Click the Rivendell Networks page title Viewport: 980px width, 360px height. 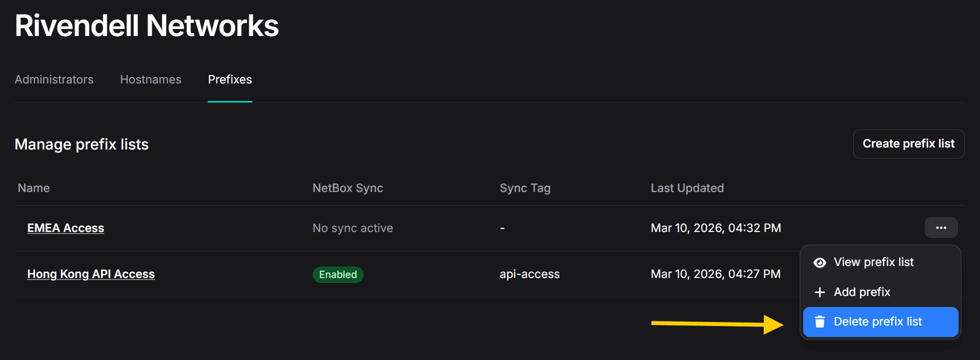click(147, 25)
